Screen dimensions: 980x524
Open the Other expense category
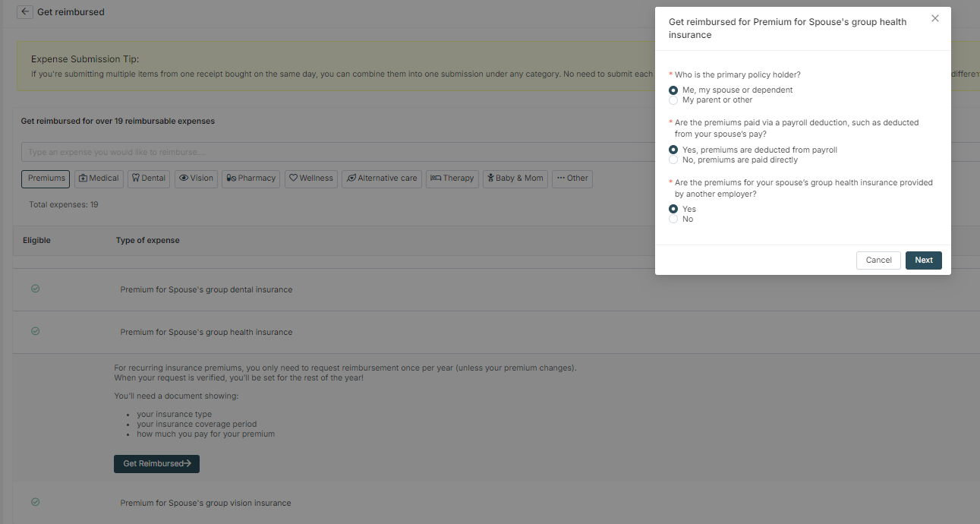pos(572,178)
